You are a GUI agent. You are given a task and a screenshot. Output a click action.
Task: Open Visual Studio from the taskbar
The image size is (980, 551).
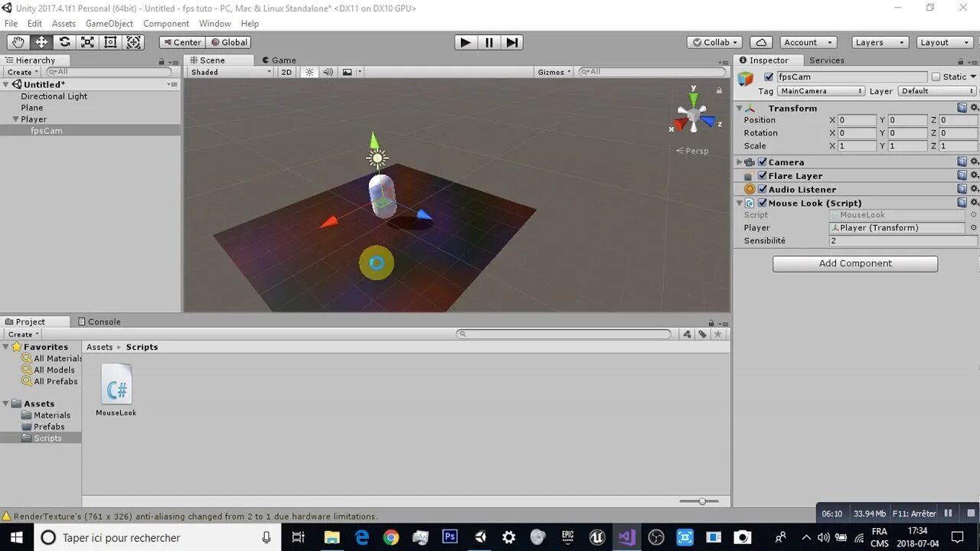[x=626, y=537]
